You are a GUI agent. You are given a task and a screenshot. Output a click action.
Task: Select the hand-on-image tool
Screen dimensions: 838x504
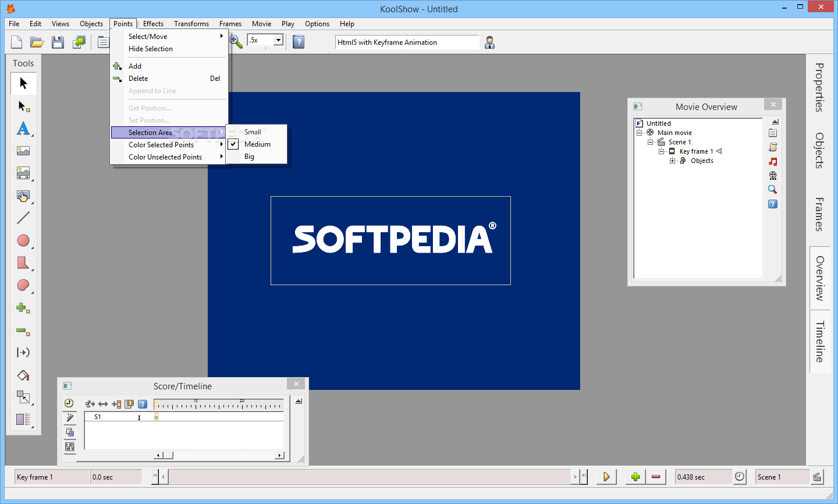click(x=23, y=196)
